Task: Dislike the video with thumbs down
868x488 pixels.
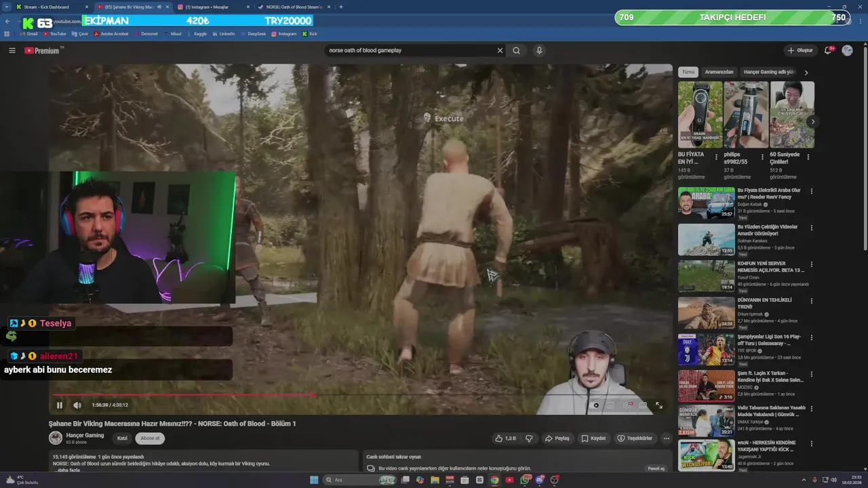Action: pyautogui.click(x=529, y=439)
